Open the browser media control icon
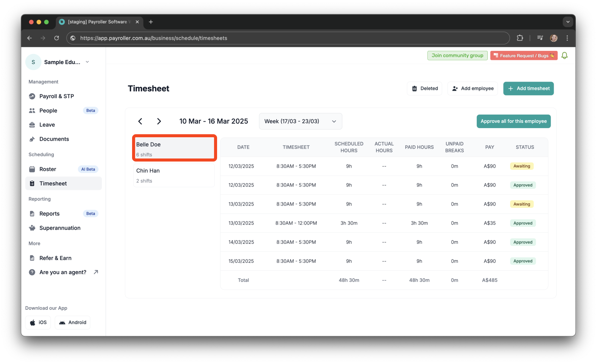The height and width of the screenshot is (364, 597). point(540,38)
